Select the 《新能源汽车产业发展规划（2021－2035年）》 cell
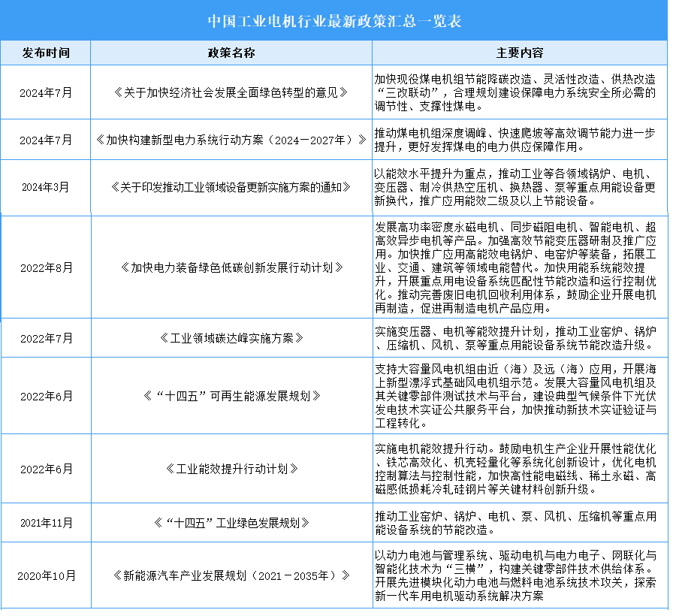676x616 pixels. pos(231,576)
